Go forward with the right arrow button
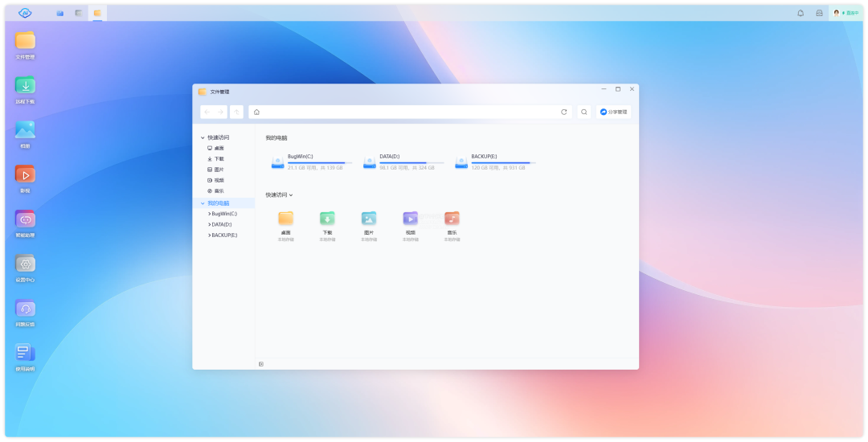The width and height of the screenshot is (868, 442). (x=220, y=112)
